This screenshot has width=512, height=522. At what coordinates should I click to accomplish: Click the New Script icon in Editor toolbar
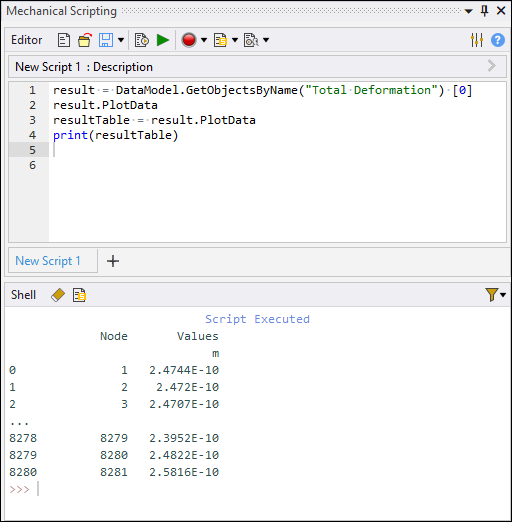(x=64, y=40)
